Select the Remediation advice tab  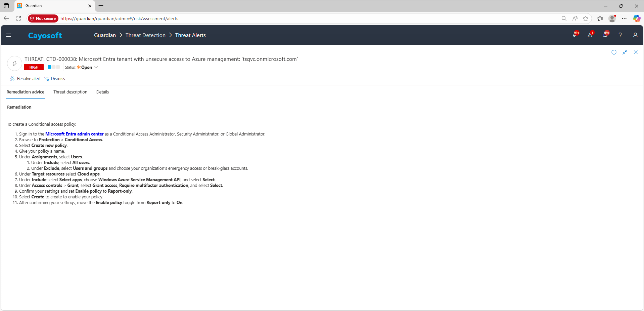tap(26, 92)
